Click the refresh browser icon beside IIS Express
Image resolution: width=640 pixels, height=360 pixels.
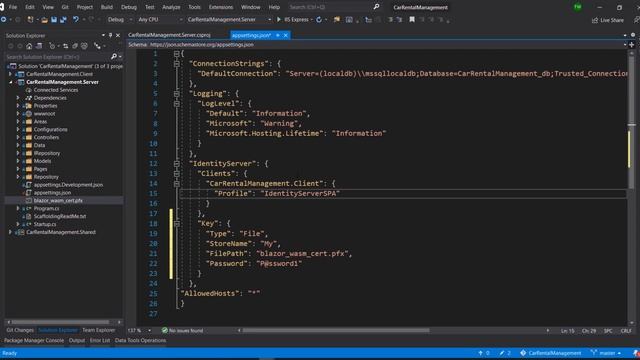[319, 20]
